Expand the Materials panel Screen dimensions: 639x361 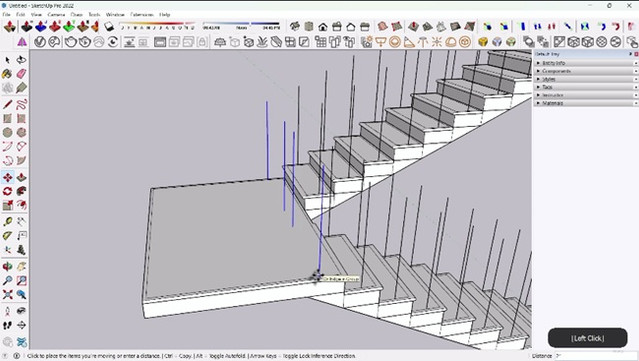[x=585, y=103]
